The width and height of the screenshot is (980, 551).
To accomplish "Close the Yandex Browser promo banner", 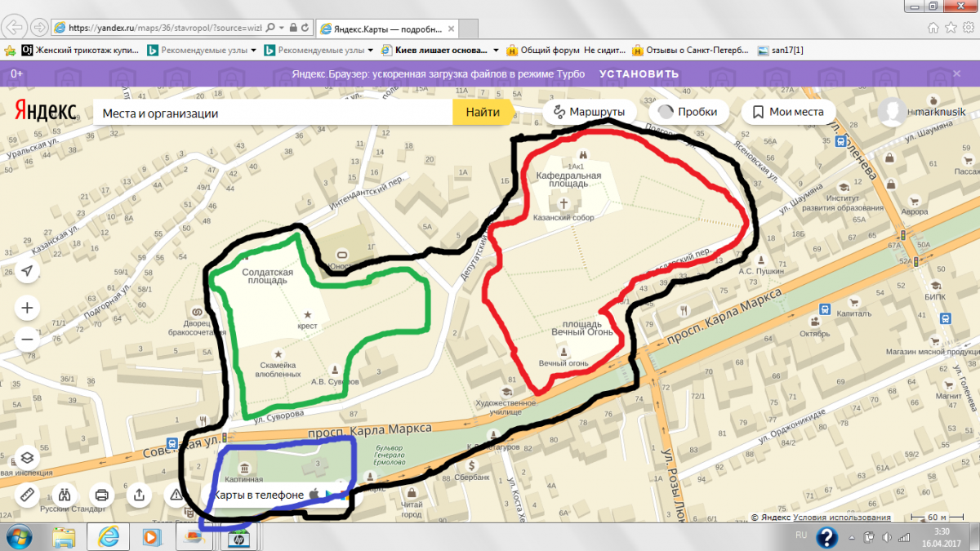I will [957, 73].
